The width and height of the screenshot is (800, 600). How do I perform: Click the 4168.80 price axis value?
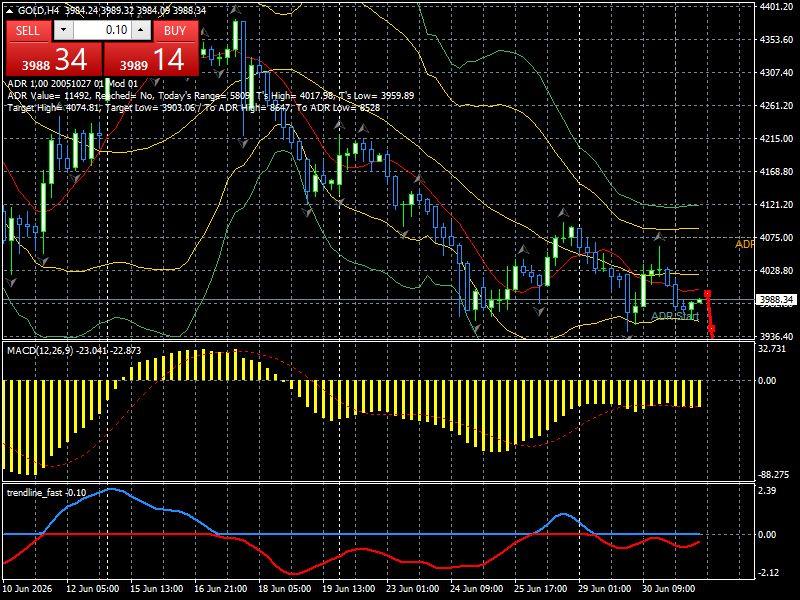tap(776, 171)
